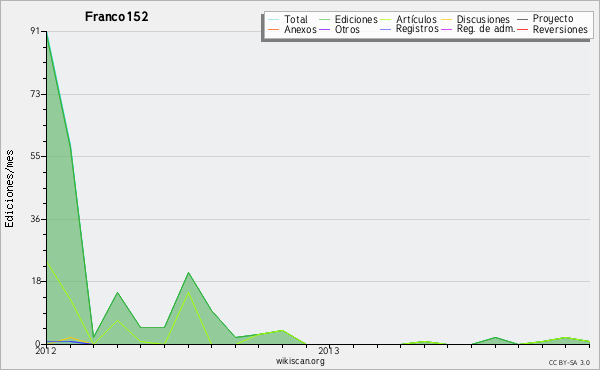Screen dimensions: 600x370
Task: Select the Total legend entry
Action: tap(296, 19)
